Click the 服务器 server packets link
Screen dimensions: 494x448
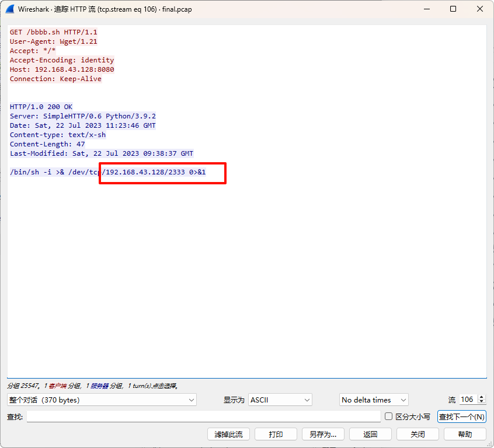click(x=99, y=386)
